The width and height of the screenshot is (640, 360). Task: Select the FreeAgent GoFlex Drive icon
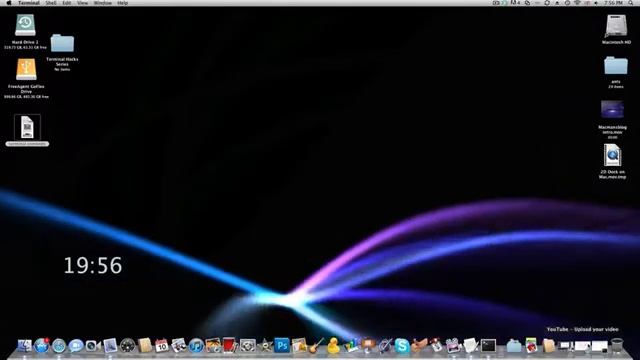(26, 70)
